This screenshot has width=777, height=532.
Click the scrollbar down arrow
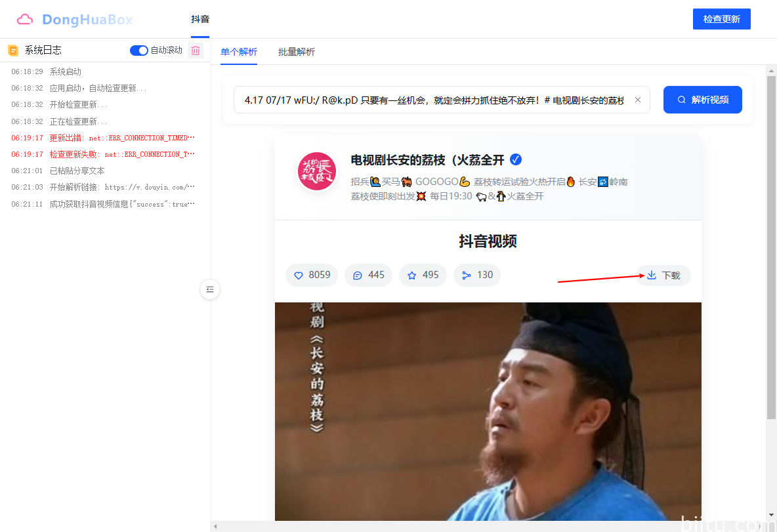pos(772,515)
